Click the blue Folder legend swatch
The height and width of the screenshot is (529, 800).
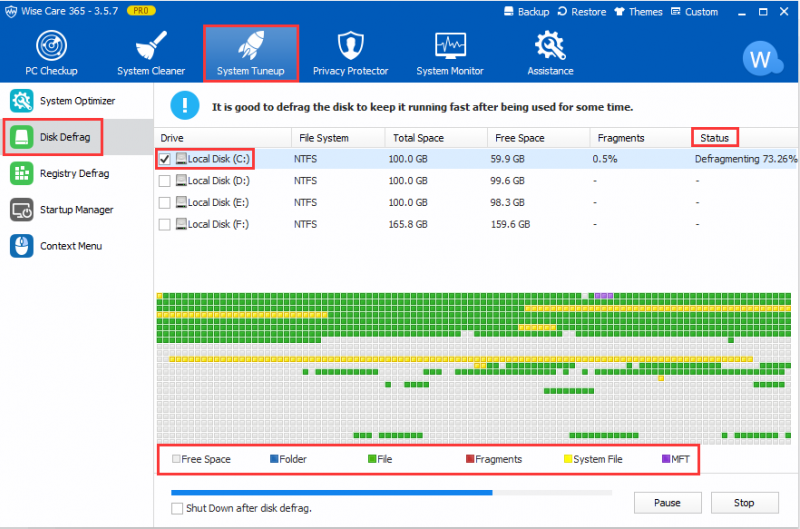click(274, 459)
